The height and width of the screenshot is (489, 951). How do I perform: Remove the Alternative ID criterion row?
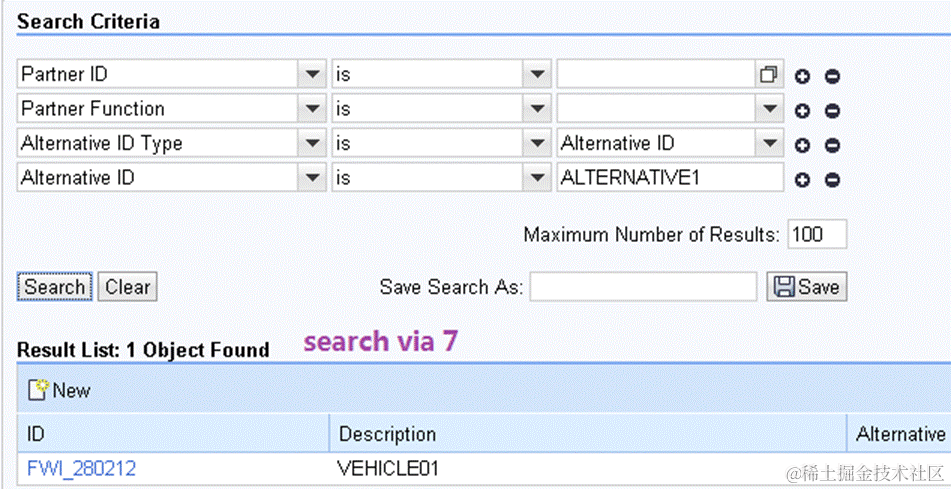pos(832,180)
